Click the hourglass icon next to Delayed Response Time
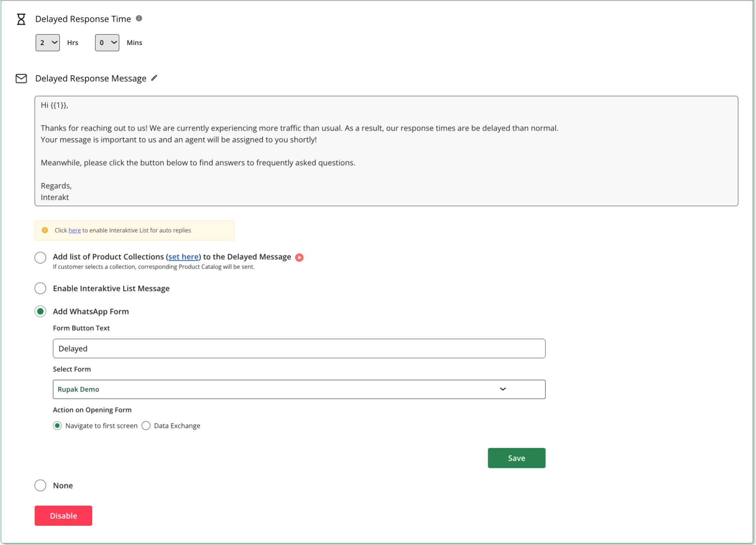The height and width of the screenshot is (545, 756). [x=21, y=19]
